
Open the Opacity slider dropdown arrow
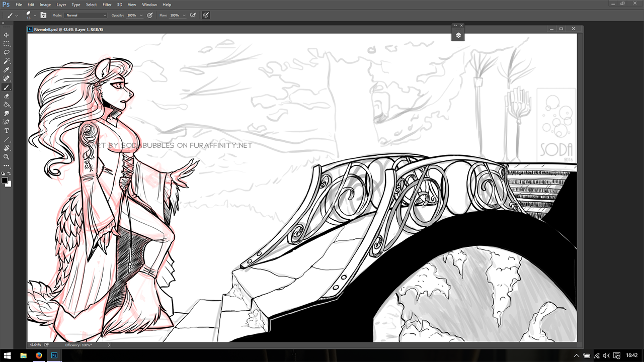tap(141, 15)
